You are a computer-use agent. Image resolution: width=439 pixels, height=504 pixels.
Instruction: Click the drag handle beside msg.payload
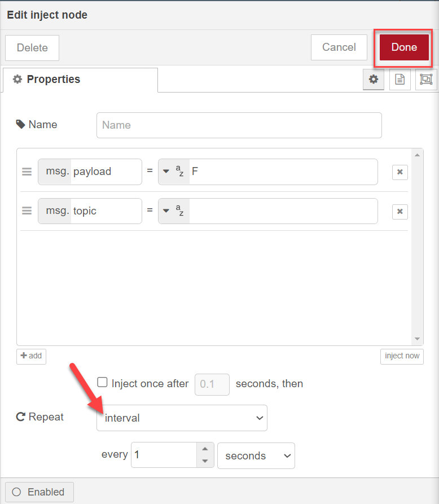click(27, 172)
